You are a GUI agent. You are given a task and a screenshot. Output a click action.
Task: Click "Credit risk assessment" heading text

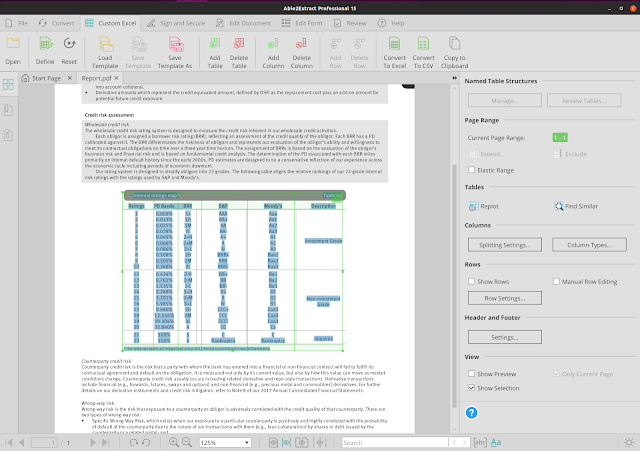click(109, 115)
